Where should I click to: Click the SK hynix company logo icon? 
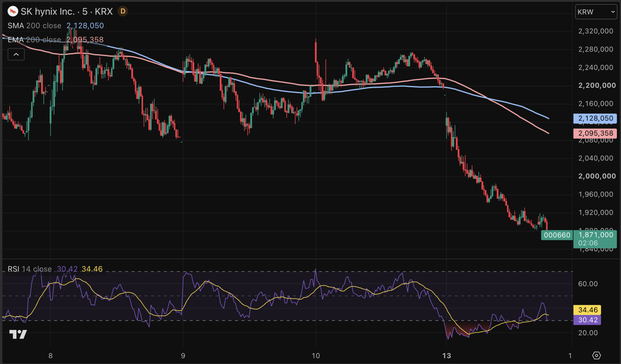13,12
